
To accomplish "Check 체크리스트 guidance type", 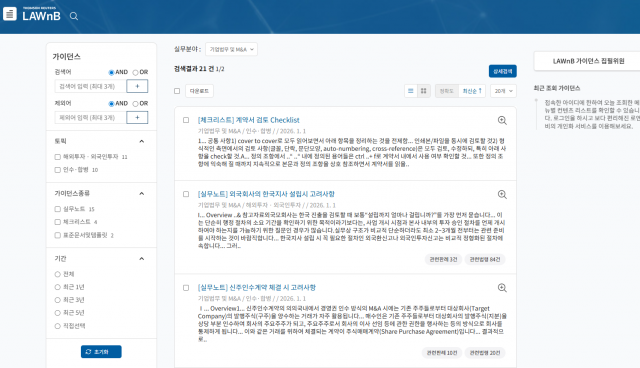I will [58, 222].
